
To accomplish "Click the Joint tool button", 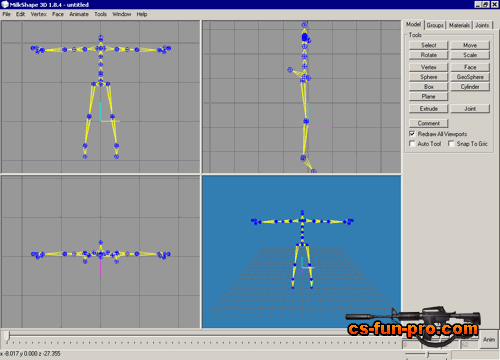I will [470, 109].
